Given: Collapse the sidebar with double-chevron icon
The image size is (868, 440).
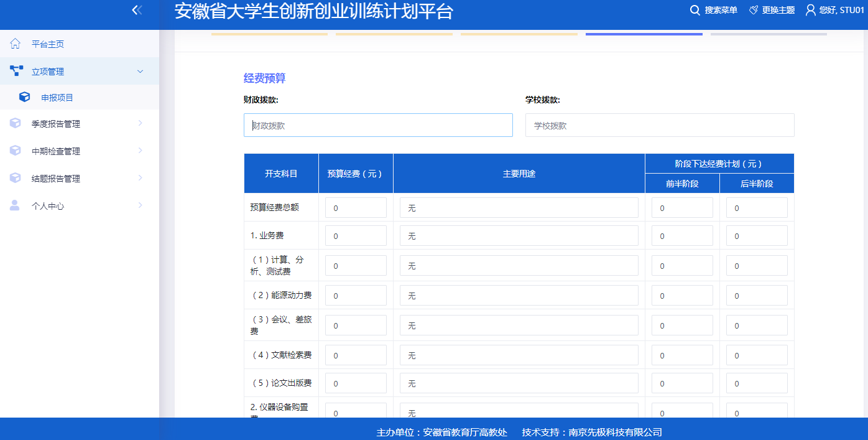Looking at the screenshot, I should tap(137, 10).
